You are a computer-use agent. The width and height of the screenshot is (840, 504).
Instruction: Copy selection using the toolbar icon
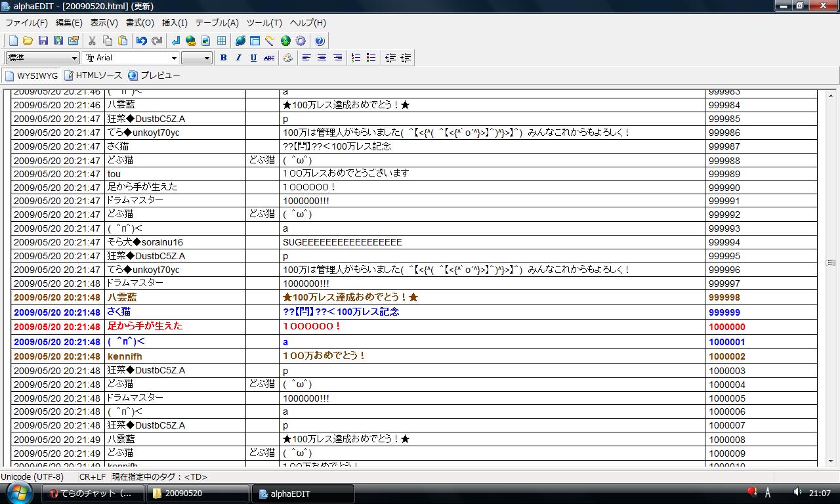108,41
